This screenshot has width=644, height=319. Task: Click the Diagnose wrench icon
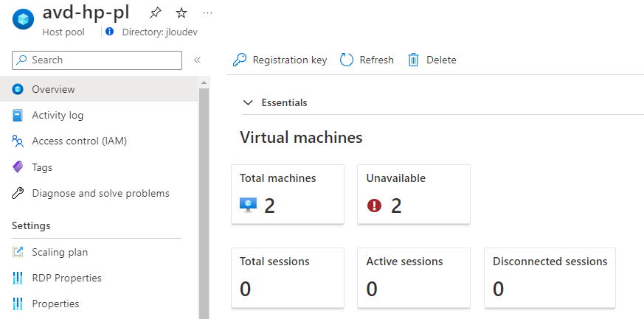[18, 193]
